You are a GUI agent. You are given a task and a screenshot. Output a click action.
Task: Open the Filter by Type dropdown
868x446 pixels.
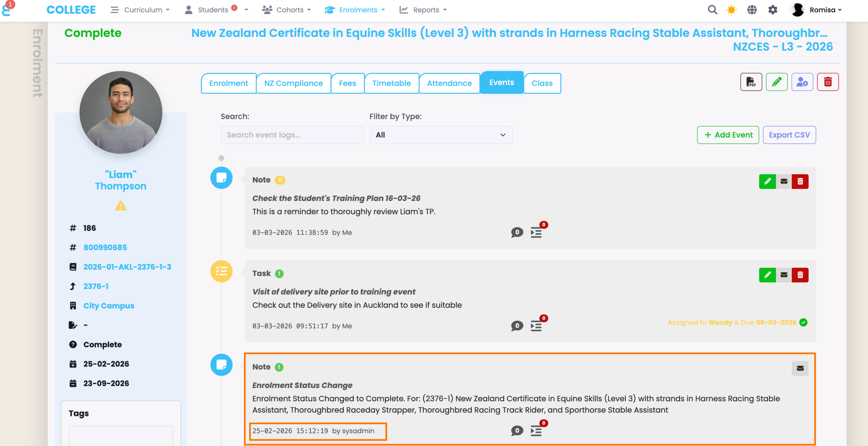click(x=440, y=135)
